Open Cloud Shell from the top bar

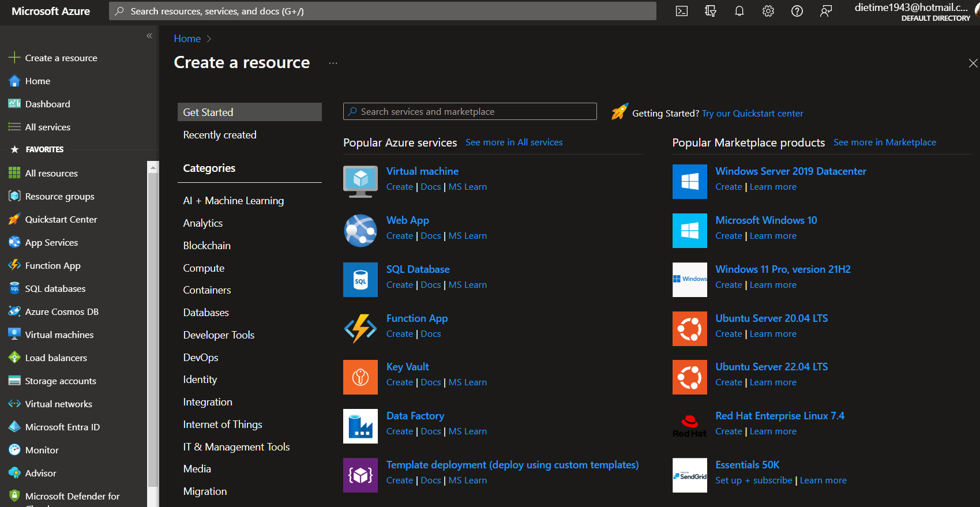point(682,11)
